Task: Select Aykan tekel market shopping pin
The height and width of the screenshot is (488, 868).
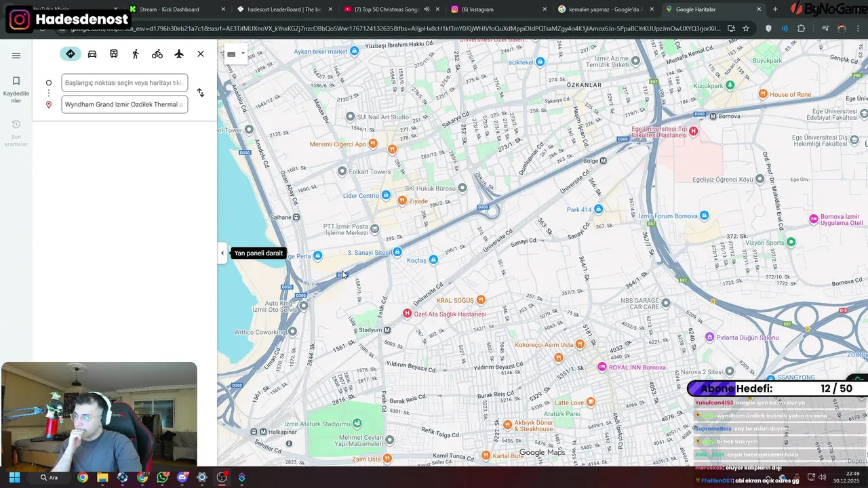Action: pyautogui.click(x=354, y=52)
